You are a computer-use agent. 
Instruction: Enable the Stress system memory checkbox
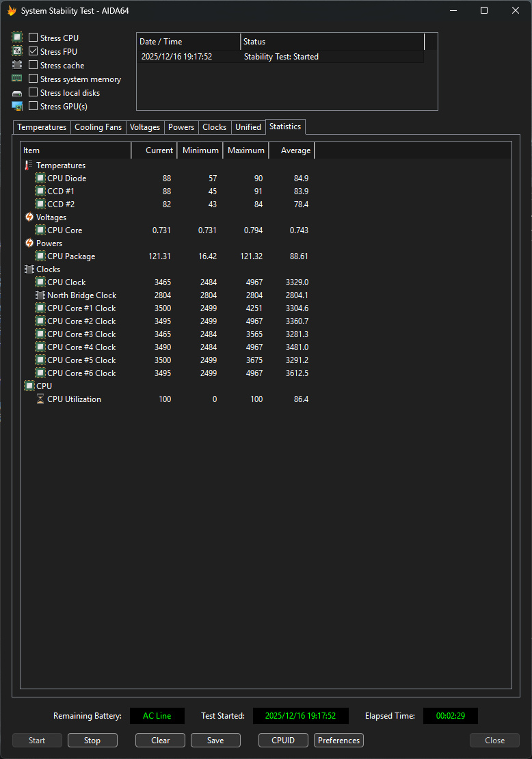34,79
